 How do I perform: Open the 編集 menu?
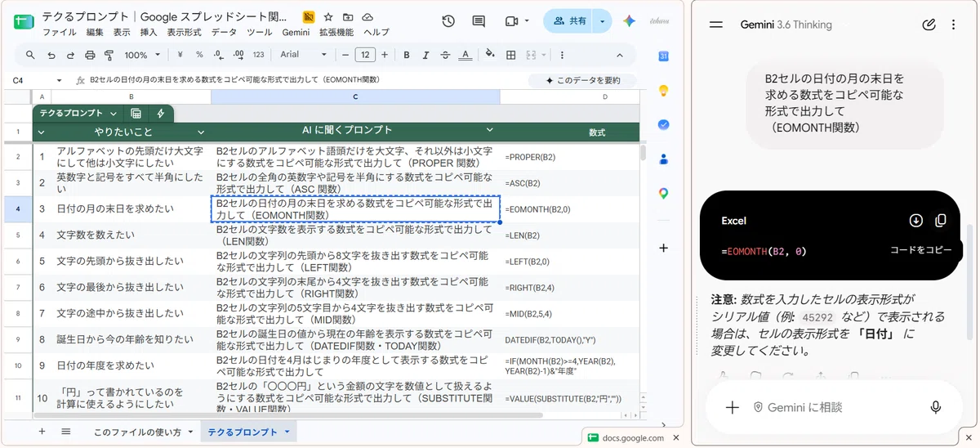click(x=95, y=33)
